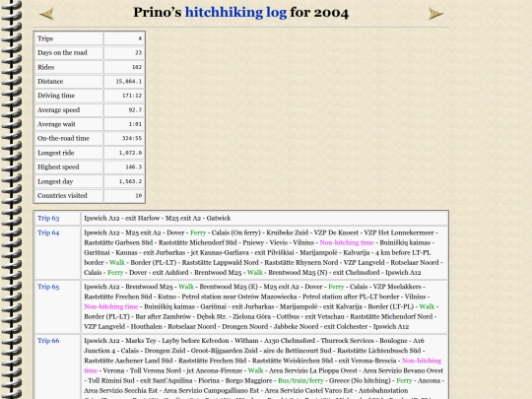Open the 'hitchhiking log' link in the title
532x399 pixels.
click(235, 13)
